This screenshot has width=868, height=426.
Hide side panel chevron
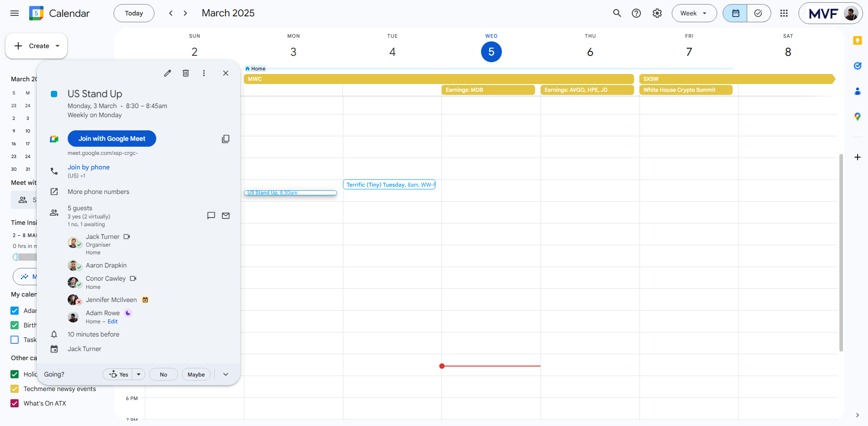(x=858, y=415)
